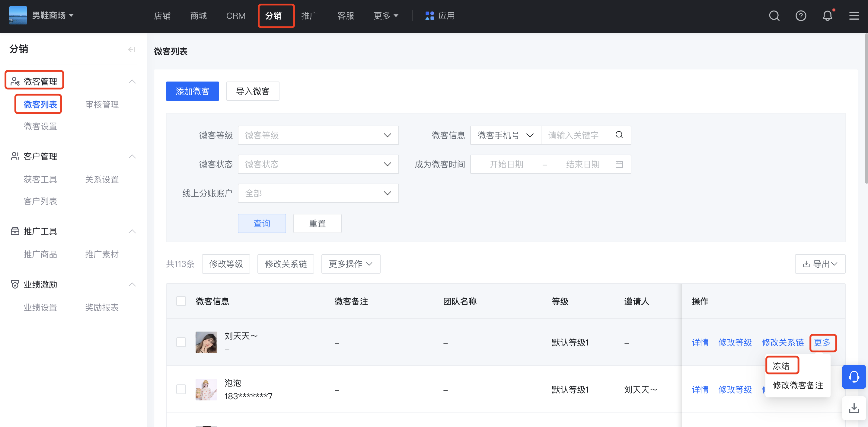Click the keyword search magnifier icon
The image size is (868, 427).
(x=619, y=135)
